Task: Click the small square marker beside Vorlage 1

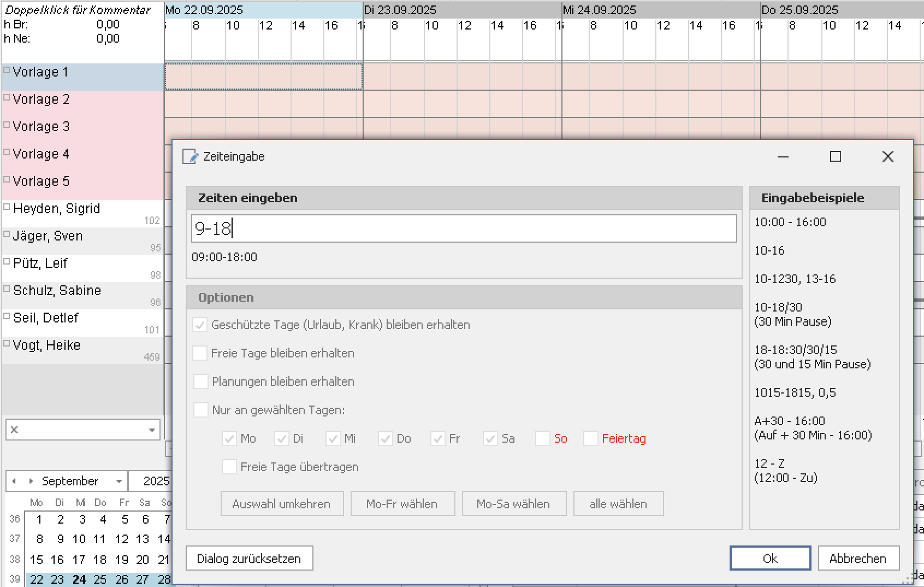Action: pyautogui.click(x=7, y=70)
